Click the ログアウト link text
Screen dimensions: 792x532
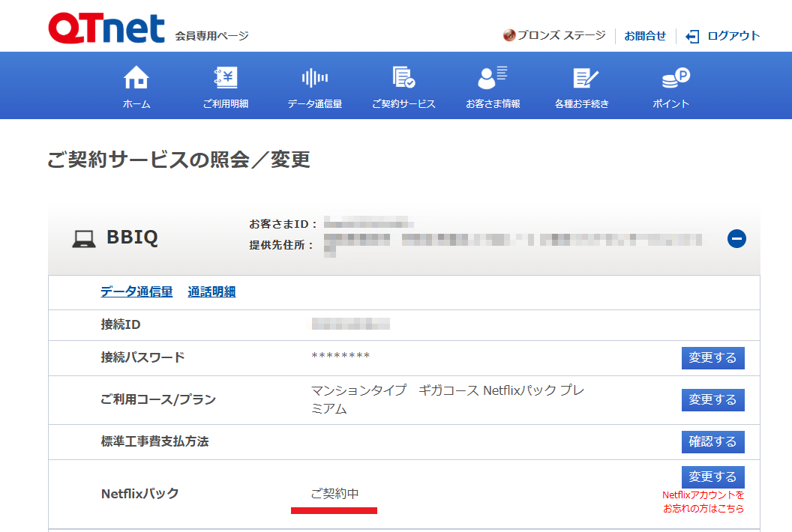(733, 36)
